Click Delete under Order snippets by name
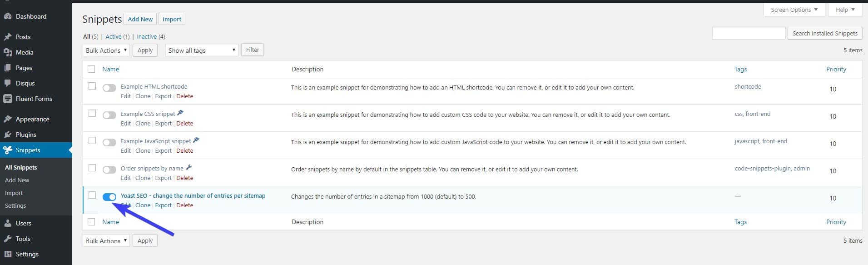The image size is (868, 265). click(184, 178)
